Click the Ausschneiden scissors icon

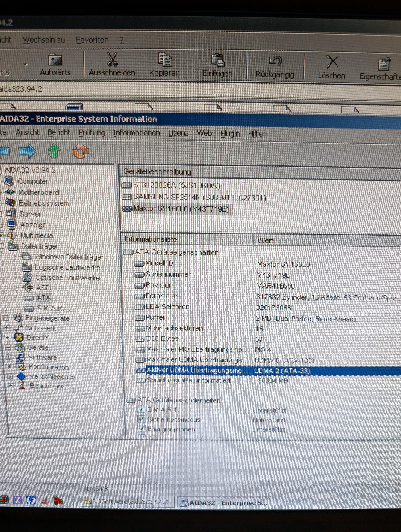coord(112,59)
